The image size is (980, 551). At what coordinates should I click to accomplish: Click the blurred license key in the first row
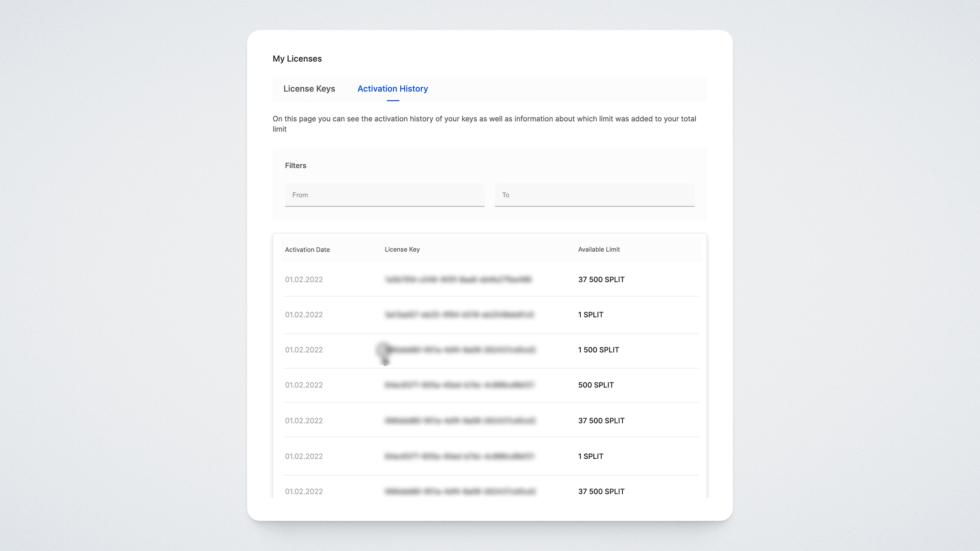pyautogui.click(x=458, y=280)
